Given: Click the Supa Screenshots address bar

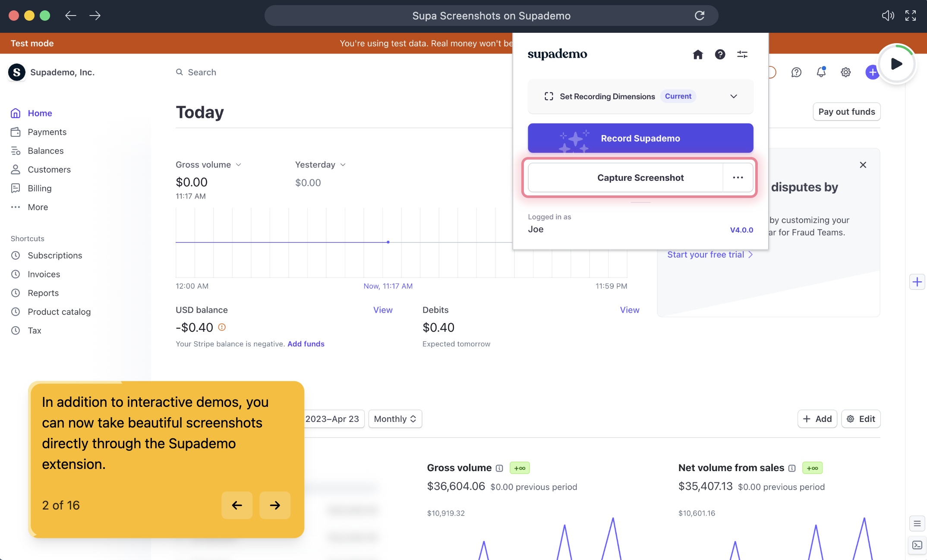Looking at the screenshot, I should (x=491, y=16).
